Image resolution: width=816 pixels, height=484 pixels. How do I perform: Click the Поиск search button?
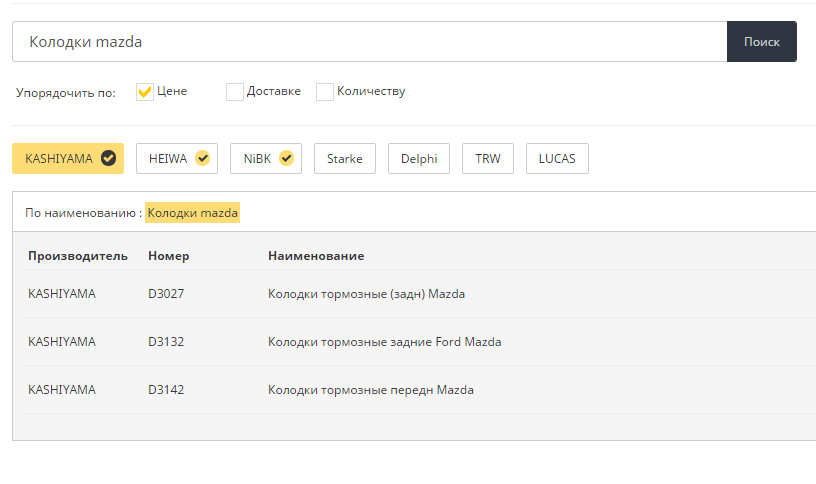[762, 42]
